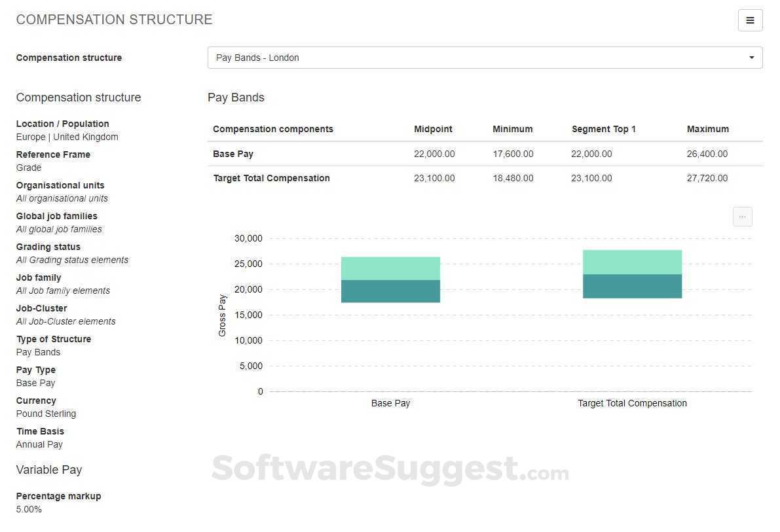The image size is (780, 532).
Task: Click the Target Total Compensation chart bar
Action: 632,274
